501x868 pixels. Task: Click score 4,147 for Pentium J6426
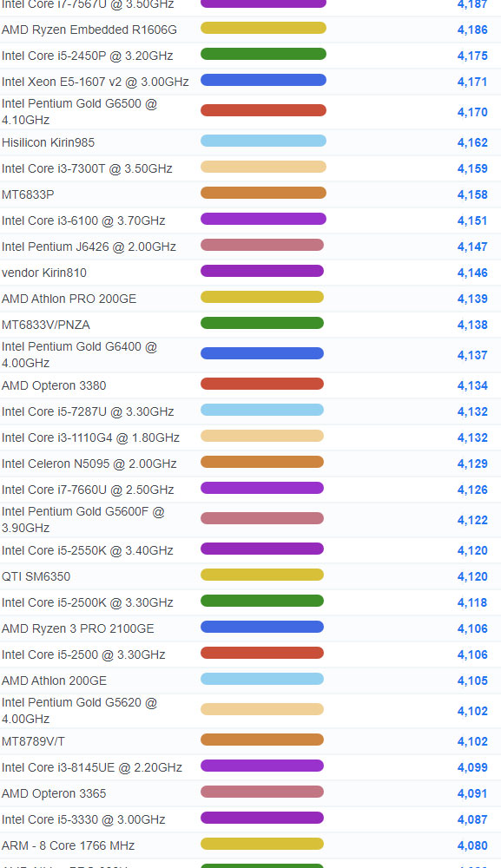pyautogui.click(x=472, y=247)
